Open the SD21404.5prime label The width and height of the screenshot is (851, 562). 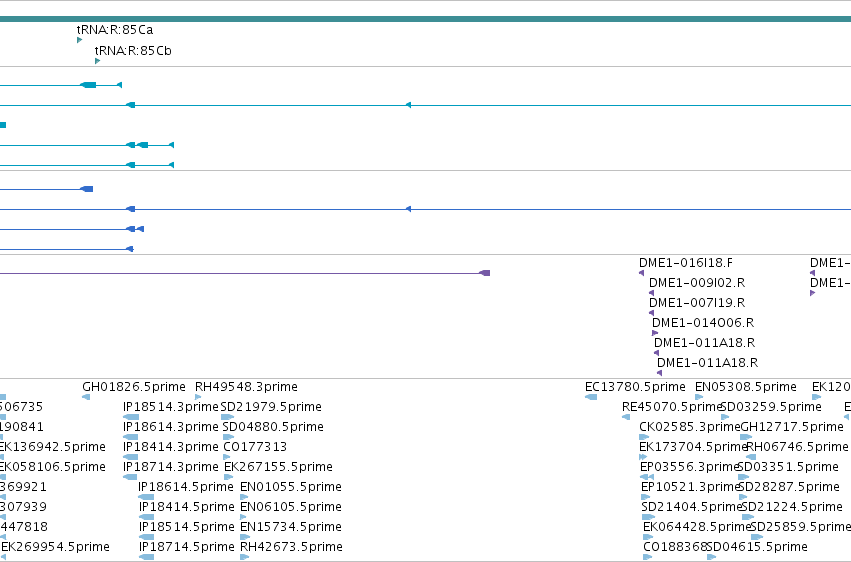691,507
